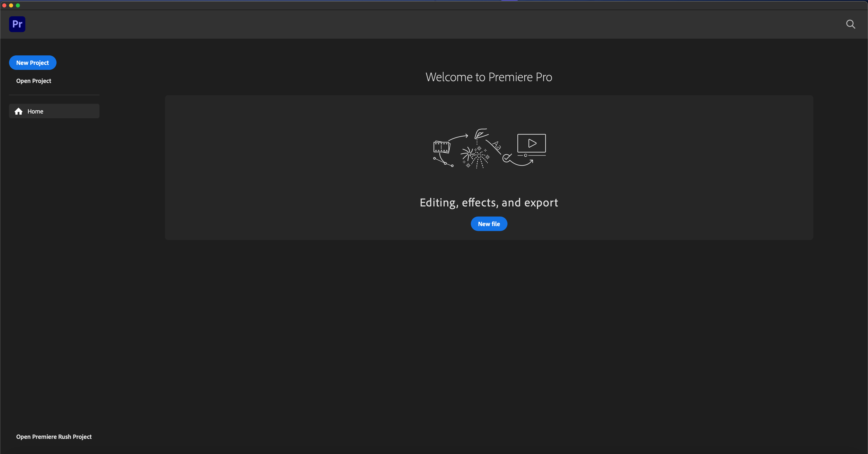This screenshot has width=868, height=454.
Task: Select the Home sidebar tab label
Action: point(35,111)
